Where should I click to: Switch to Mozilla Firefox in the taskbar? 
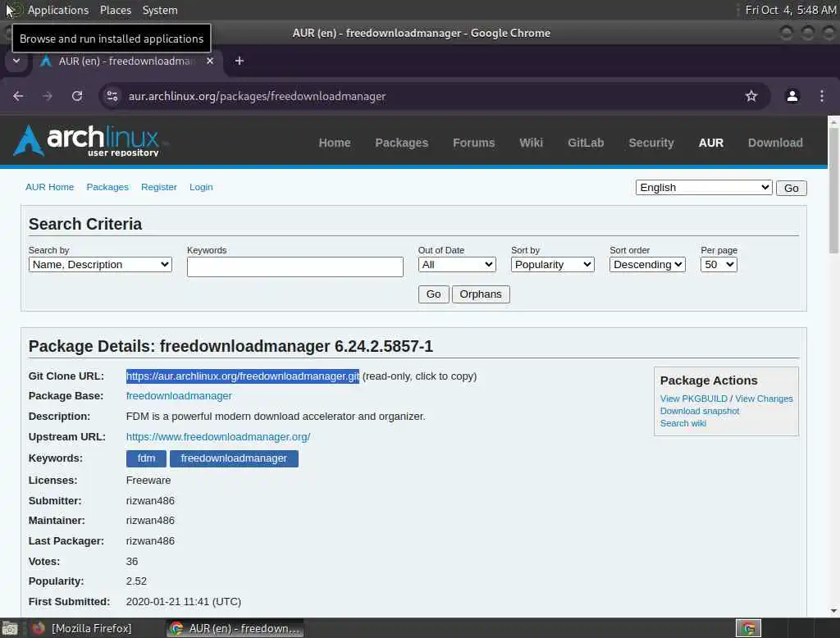pos(81,628)
